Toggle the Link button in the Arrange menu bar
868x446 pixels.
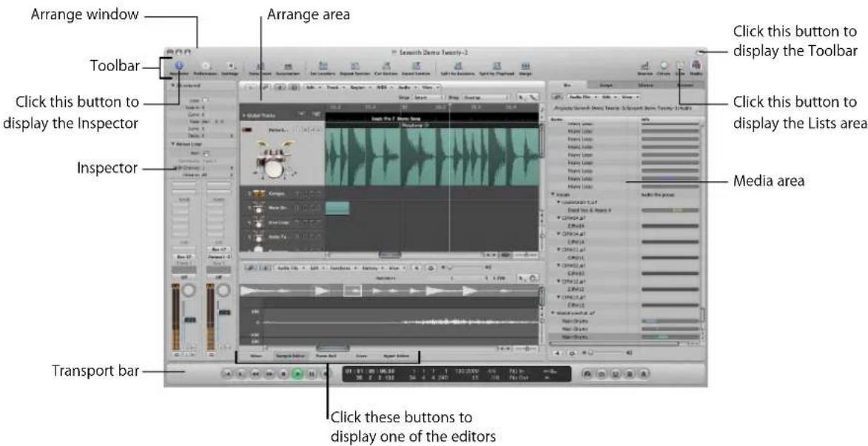tap(265, 87)
